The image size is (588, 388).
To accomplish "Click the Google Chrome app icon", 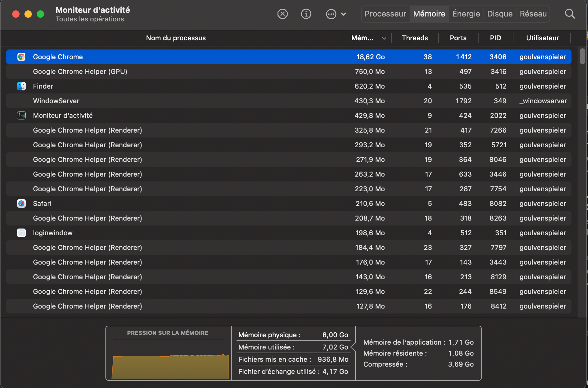I will tap(21, 57).
